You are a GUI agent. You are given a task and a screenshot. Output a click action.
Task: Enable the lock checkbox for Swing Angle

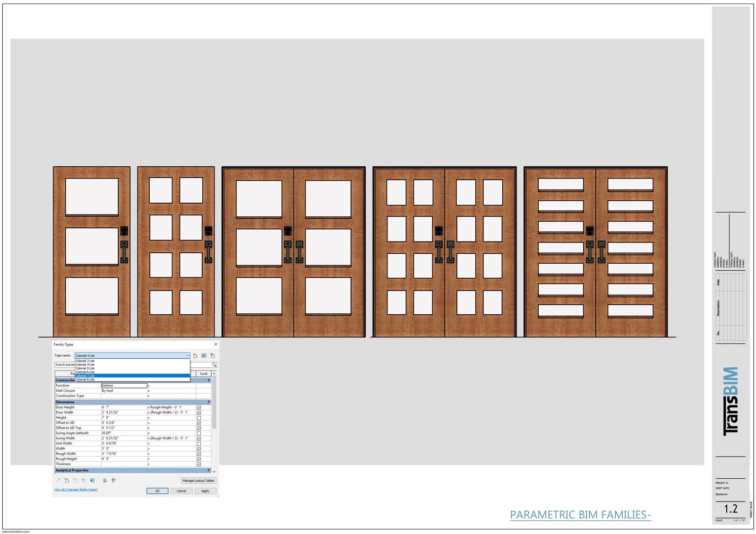[199, 433]
